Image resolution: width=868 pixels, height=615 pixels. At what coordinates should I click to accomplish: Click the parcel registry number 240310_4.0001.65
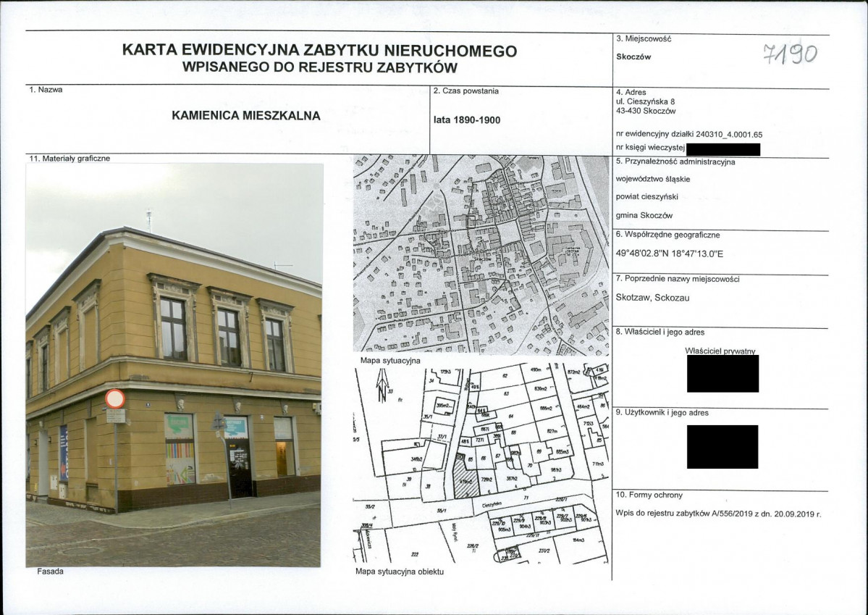[688, 134]
